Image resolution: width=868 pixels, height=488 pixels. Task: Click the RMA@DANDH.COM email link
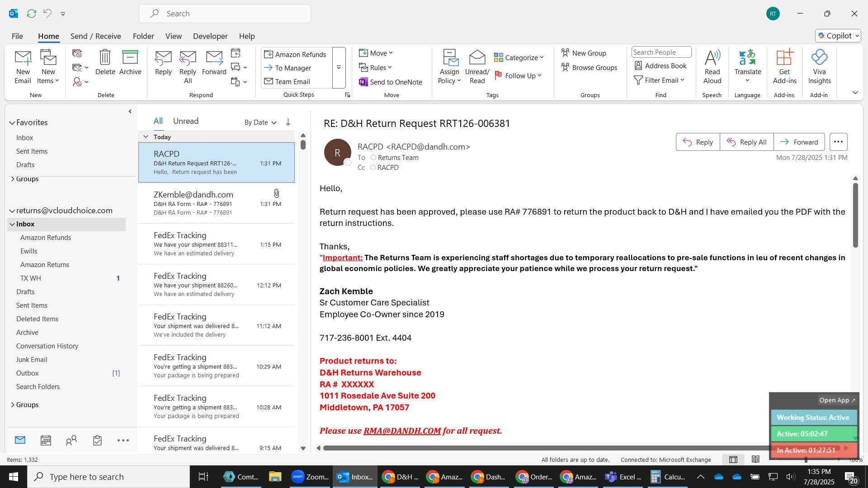[x=402, y=431]
